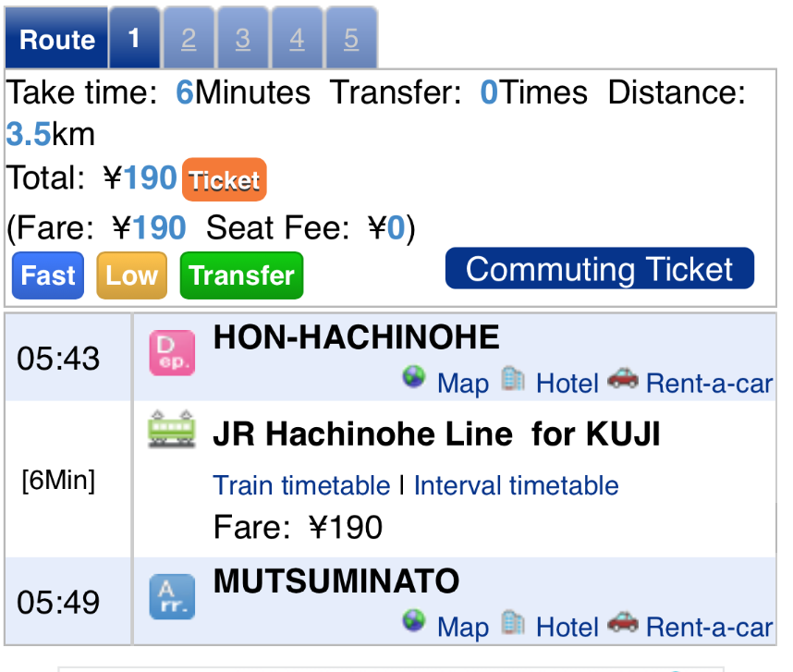Click the globe icon beside HON-HACHINOHE Map

click(x=414, y=377)
